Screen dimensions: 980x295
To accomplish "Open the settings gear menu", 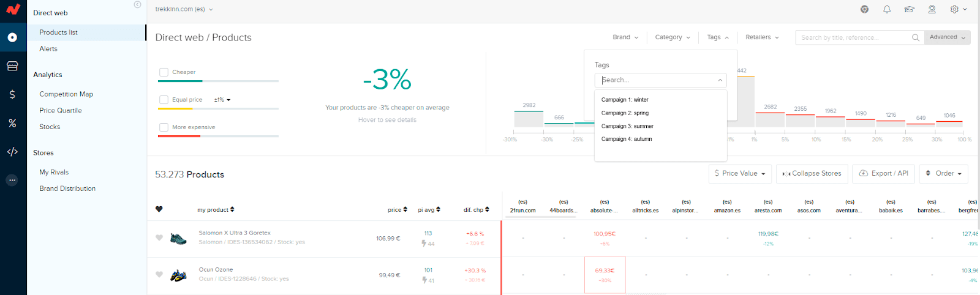I will point(959,9).
